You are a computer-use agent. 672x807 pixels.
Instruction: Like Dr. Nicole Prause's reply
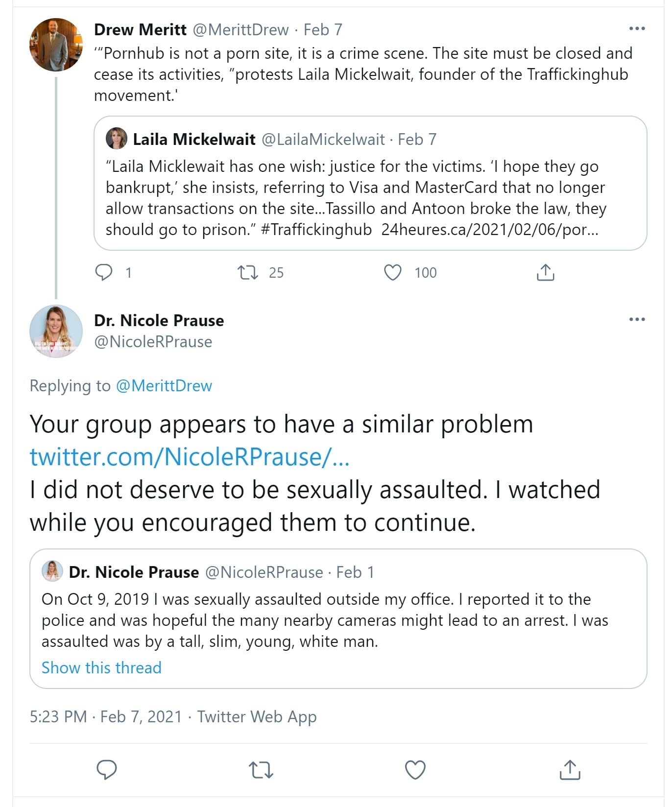coord(415,770)
